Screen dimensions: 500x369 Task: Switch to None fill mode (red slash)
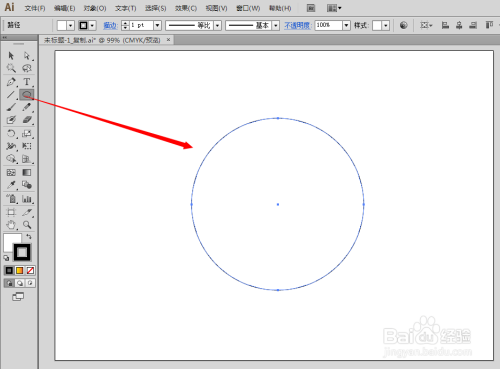click(x=30, y=270)
